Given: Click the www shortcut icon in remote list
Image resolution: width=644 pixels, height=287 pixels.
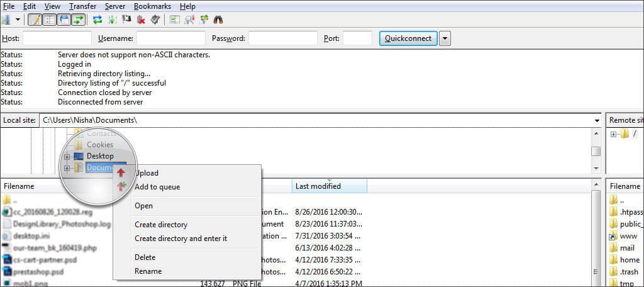Looking at the screenshot, I should pos(613,237).
